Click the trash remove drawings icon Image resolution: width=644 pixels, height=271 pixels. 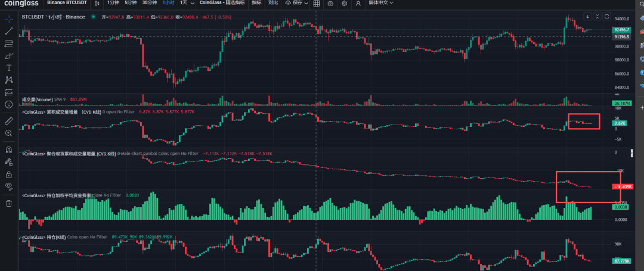pos(8,203)
